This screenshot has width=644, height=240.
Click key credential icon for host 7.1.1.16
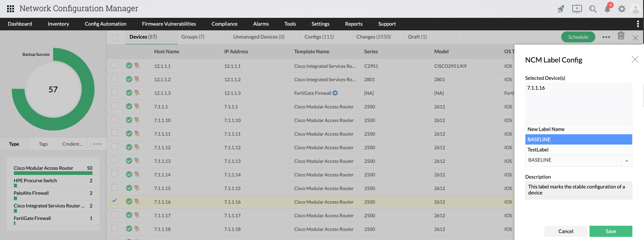(137, 202)
